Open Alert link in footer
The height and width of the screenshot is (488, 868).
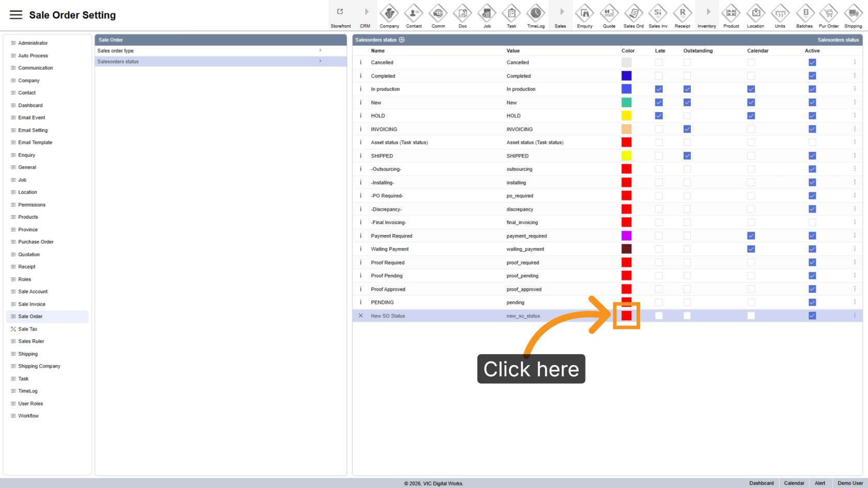(x=820, y=483)
